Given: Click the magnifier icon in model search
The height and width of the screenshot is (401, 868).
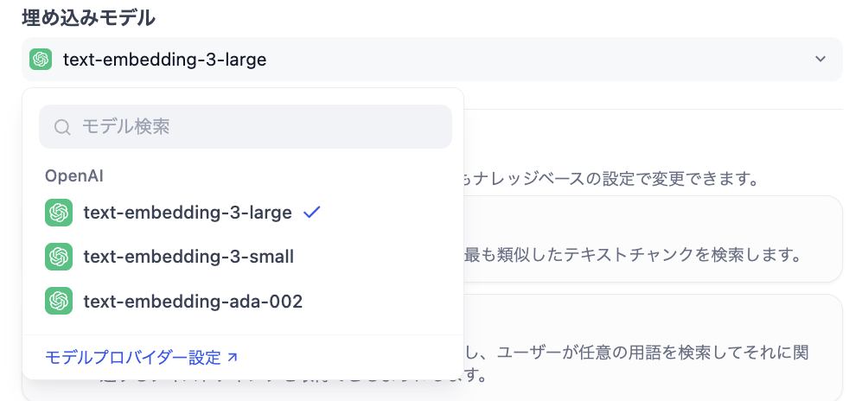Looking at the screenshot, I should [62, 127].
